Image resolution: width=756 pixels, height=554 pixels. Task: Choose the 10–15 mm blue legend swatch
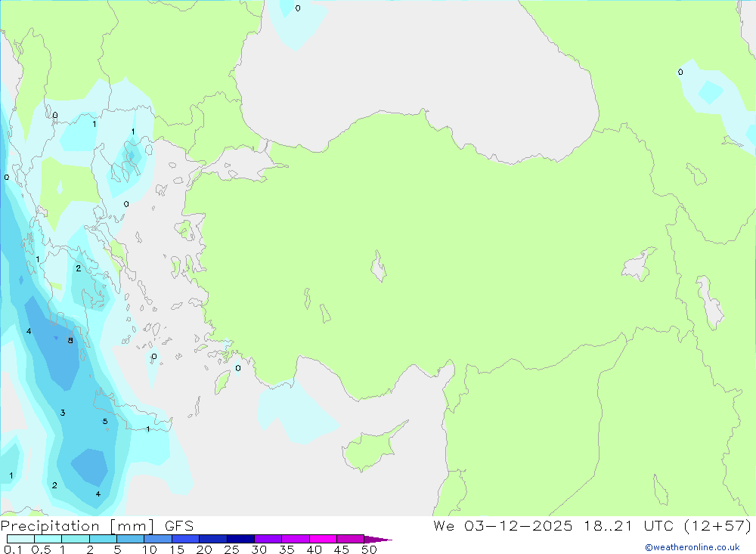(158, 539)
